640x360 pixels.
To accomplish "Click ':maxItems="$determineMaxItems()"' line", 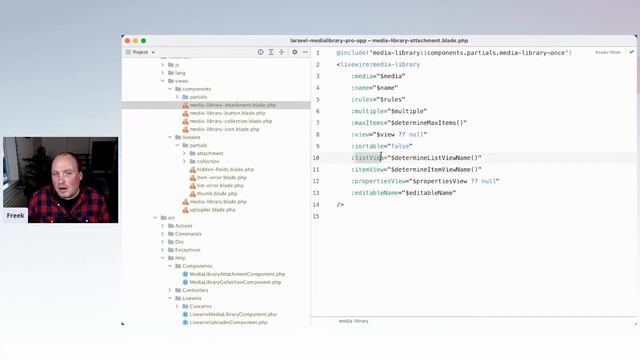I will (x=409, y=123).
